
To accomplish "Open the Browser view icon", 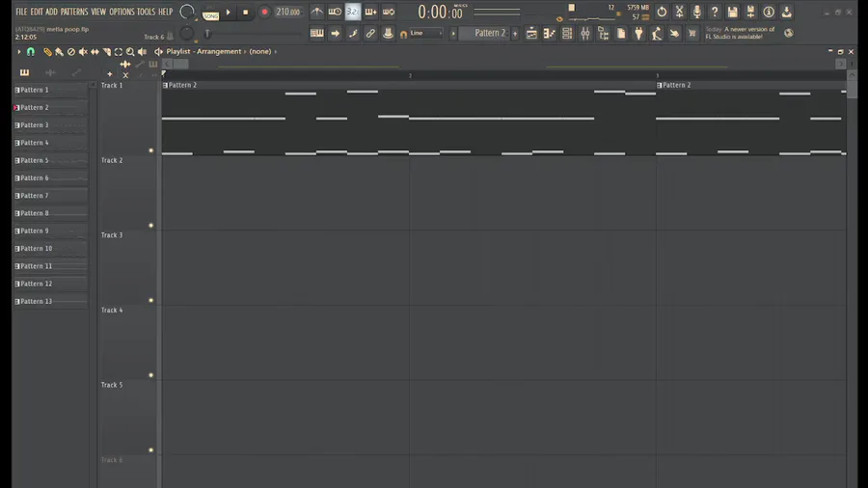I will pyautogui.click(x=603, y=34).
